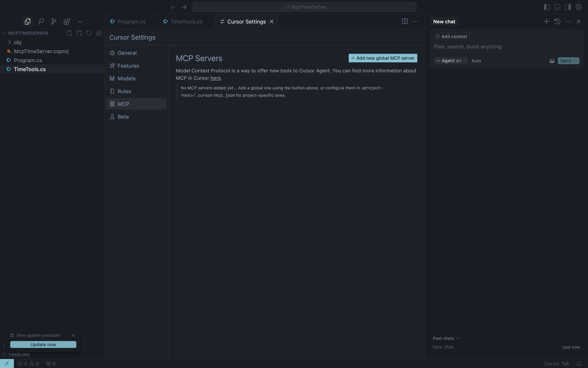Open the Auto model dropdown

478,61
